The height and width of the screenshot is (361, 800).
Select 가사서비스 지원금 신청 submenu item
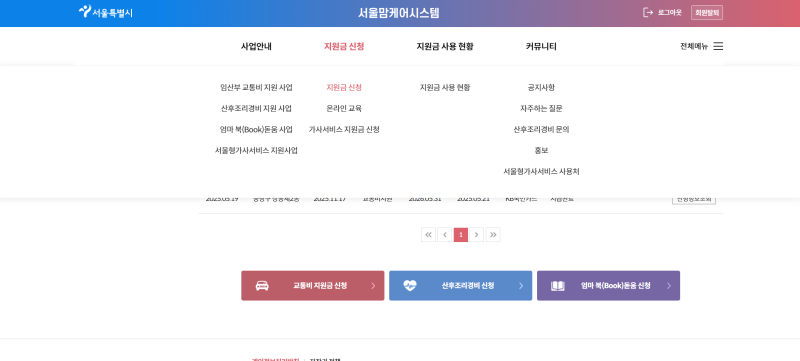tap(344, 130)
